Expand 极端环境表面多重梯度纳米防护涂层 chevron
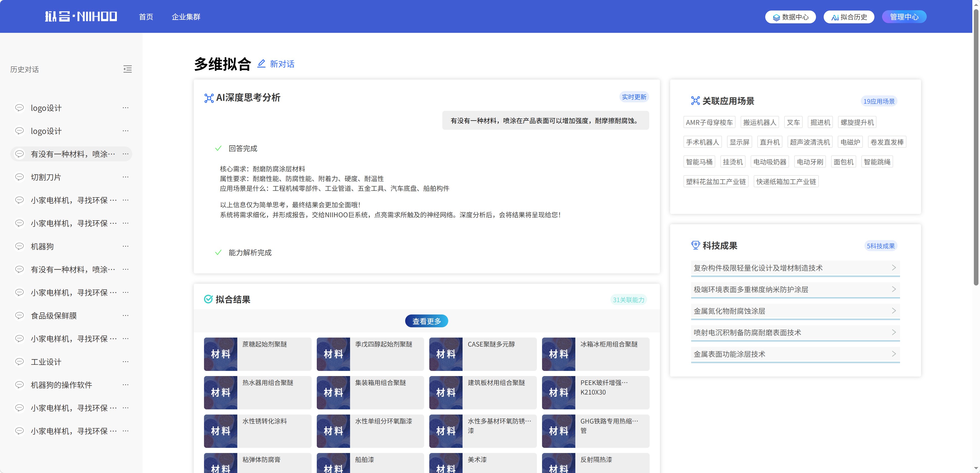 tap(894, 289)
